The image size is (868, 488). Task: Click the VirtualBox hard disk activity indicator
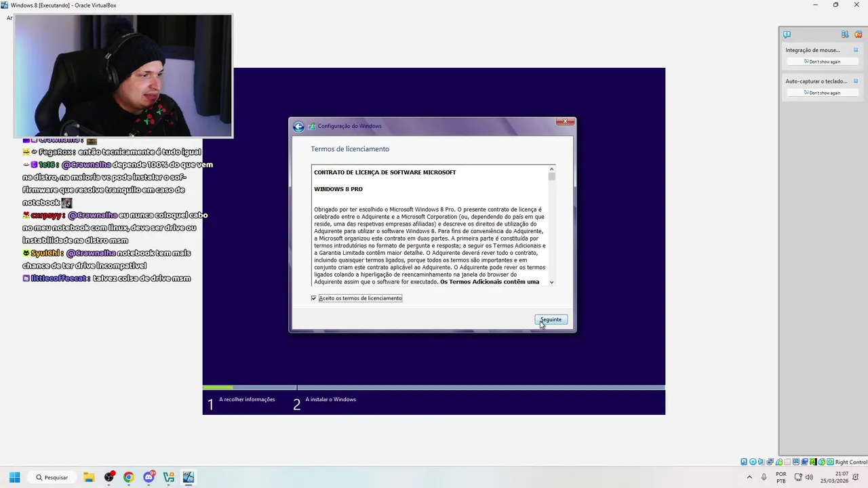coord(744,462)
